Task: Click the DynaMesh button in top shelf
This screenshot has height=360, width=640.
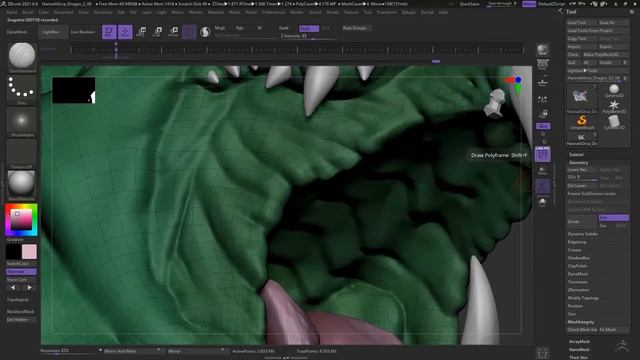Action: (17, 32)
